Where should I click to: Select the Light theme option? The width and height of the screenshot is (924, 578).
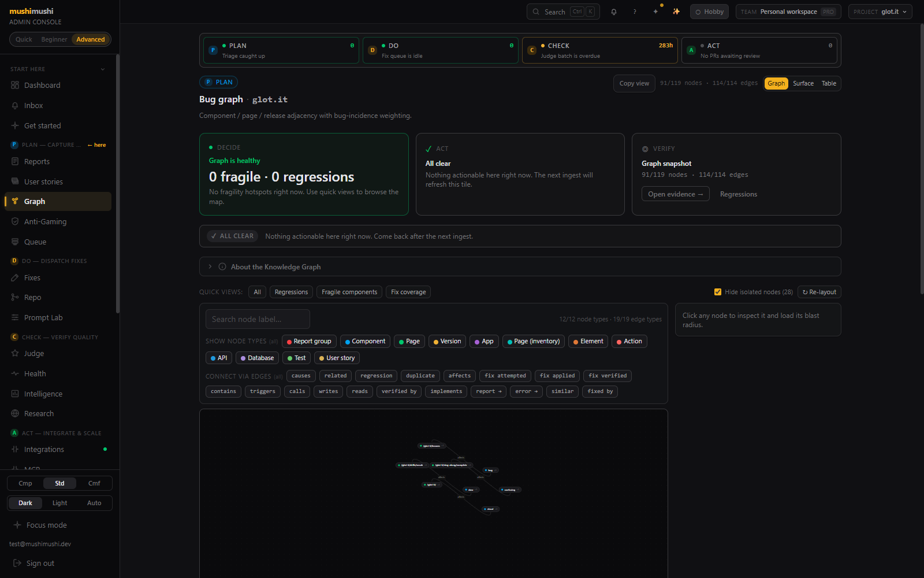59,503
